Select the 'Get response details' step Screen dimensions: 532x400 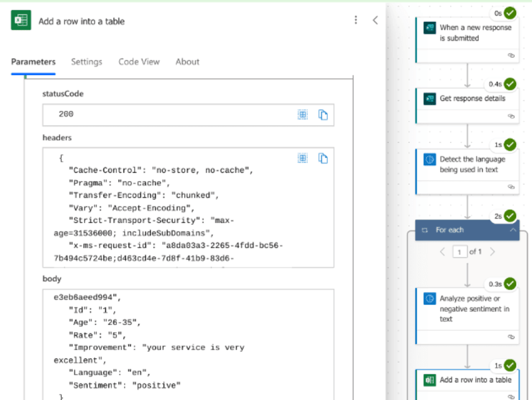click(467, 106)
